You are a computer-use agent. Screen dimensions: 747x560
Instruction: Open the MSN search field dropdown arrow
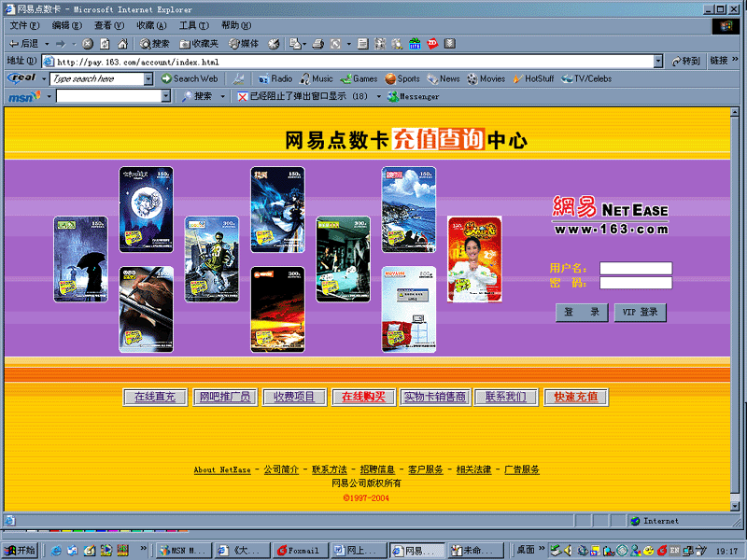[x=166, y=96]
